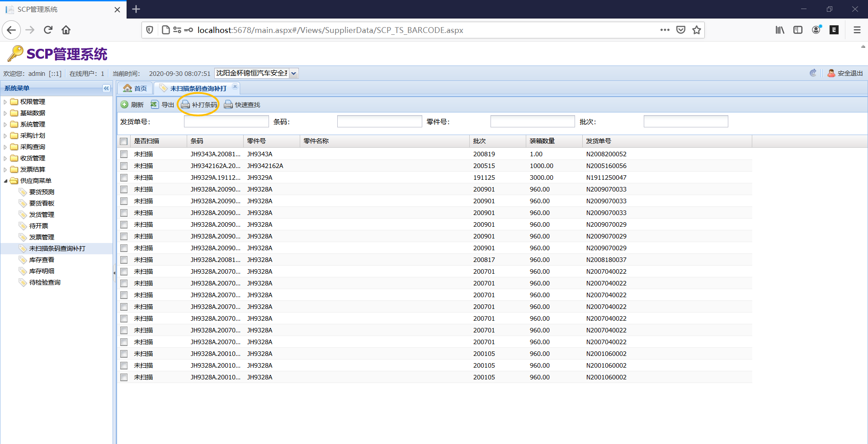Screen dimensions: 868x444
Task: Click the 要货预测 tag icon in the sidebar
Action: click(x=23, y=192)
